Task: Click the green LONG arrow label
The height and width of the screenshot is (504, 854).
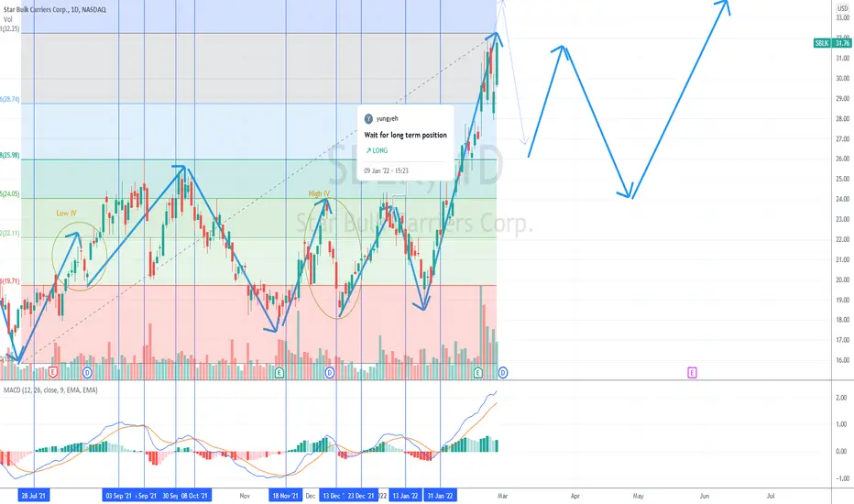Action: click(377, 150)
